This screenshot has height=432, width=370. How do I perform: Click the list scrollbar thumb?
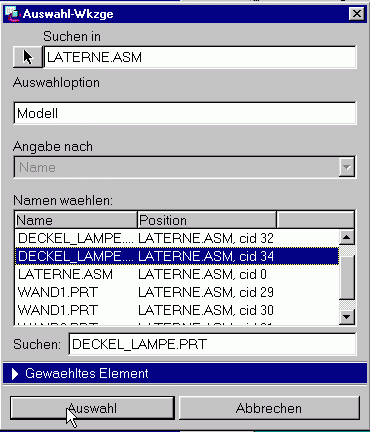coord(347,277)
